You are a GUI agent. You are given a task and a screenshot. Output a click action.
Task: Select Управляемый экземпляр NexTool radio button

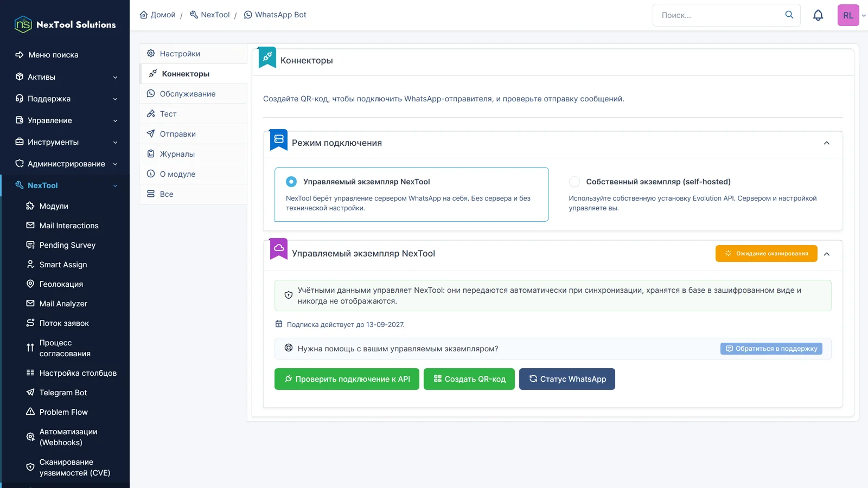tap(291, 182)
